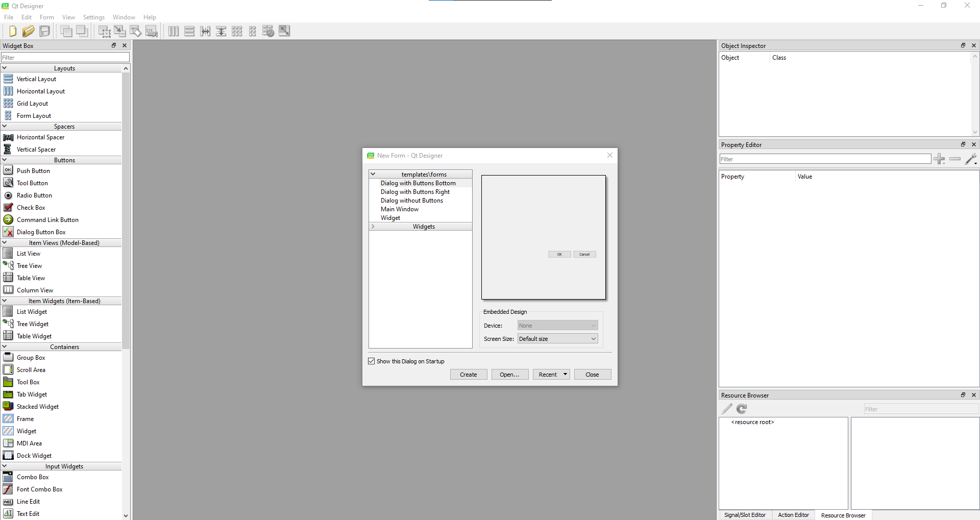Select the Dialog Button Box widget icon

tap(8, 232)
